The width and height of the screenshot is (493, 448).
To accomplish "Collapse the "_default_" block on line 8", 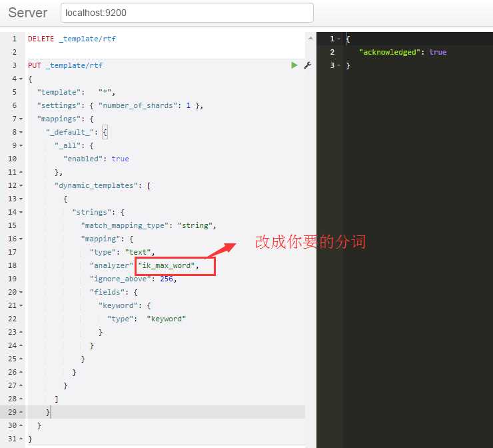I will (x=21, y=132).
